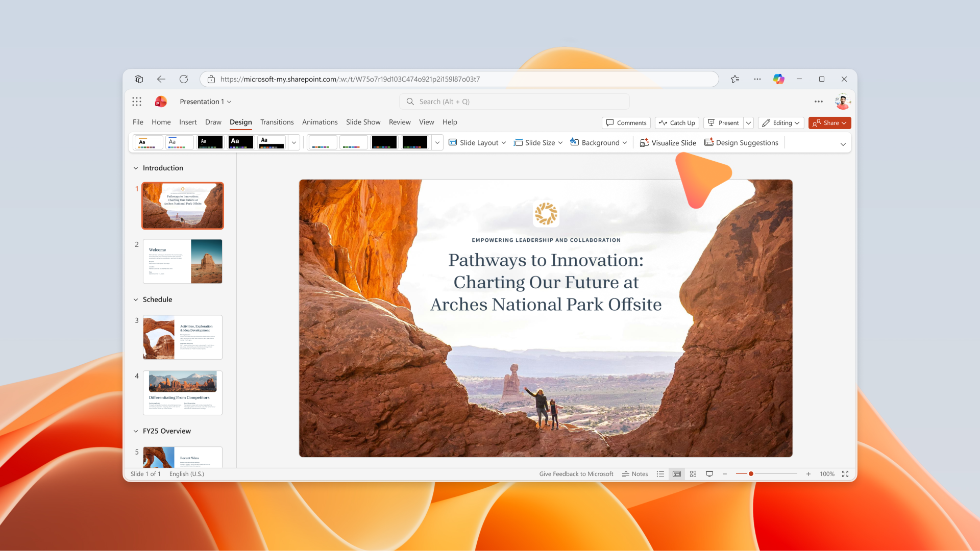Click the PowerPoint logo icon

coord(161,102)
